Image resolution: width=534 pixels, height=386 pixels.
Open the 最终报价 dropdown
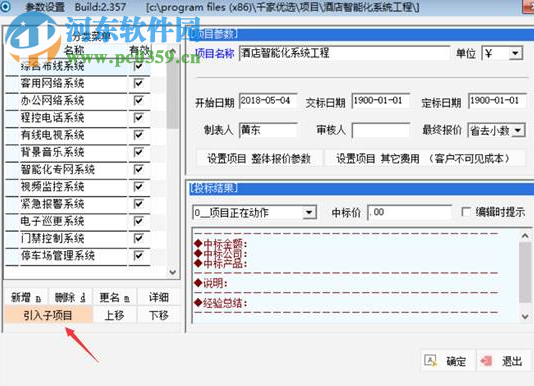click(x=518, y=130)
